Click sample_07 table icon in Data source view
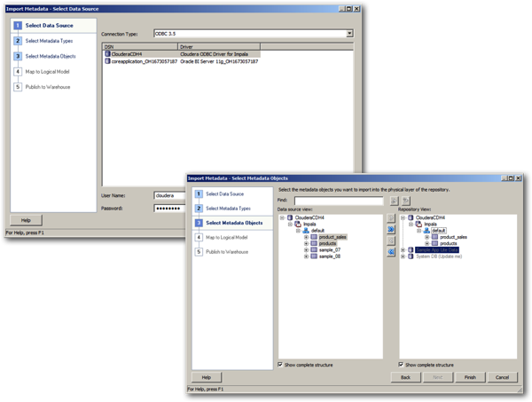Screen dimensions: 532x402 [x=314, y=250]
